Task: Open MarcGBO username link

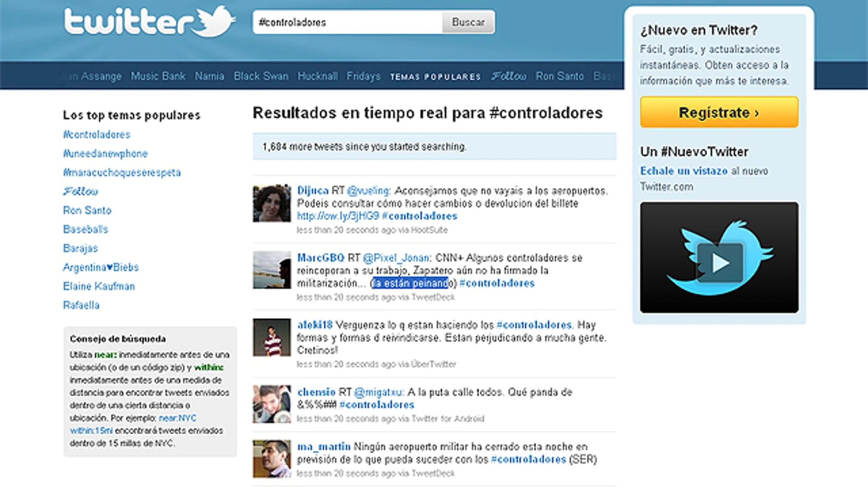Action: point(321,258)
